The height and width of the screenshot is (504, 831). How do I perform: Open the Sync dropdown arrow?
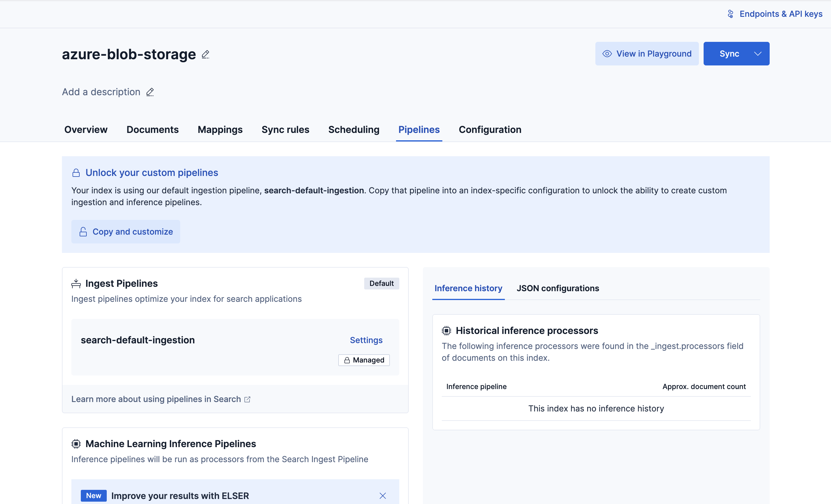pos(758,53)
